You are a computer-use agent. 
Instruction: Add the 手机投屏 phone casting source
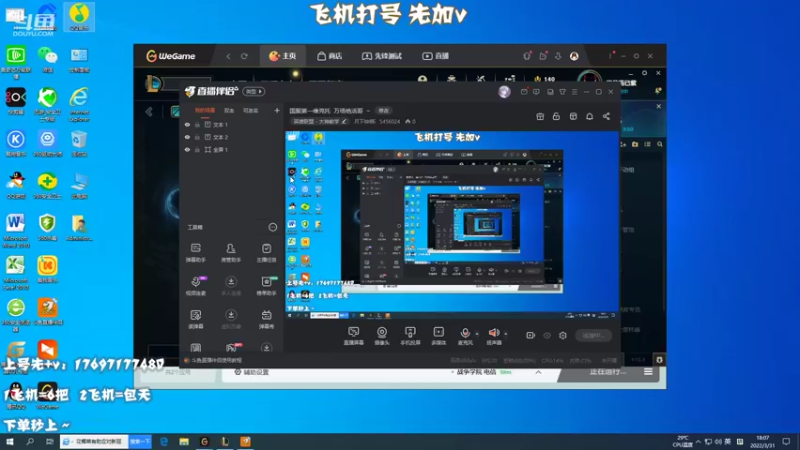410,336
